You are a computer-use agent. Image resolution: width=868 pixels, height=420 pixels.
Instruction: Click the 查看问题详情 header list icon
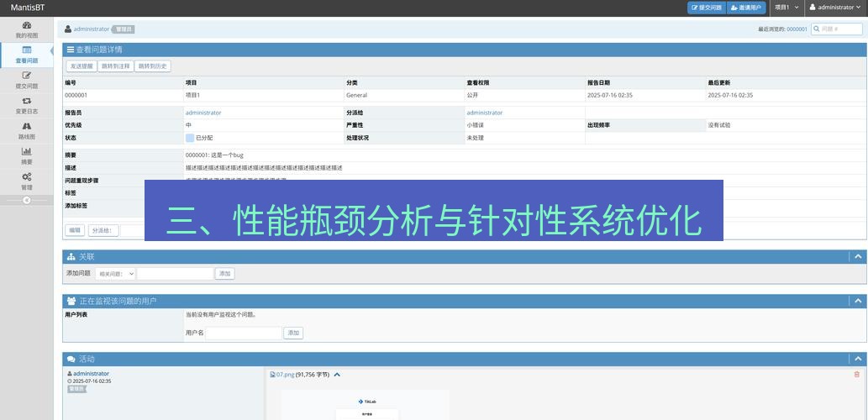point(71,50)
